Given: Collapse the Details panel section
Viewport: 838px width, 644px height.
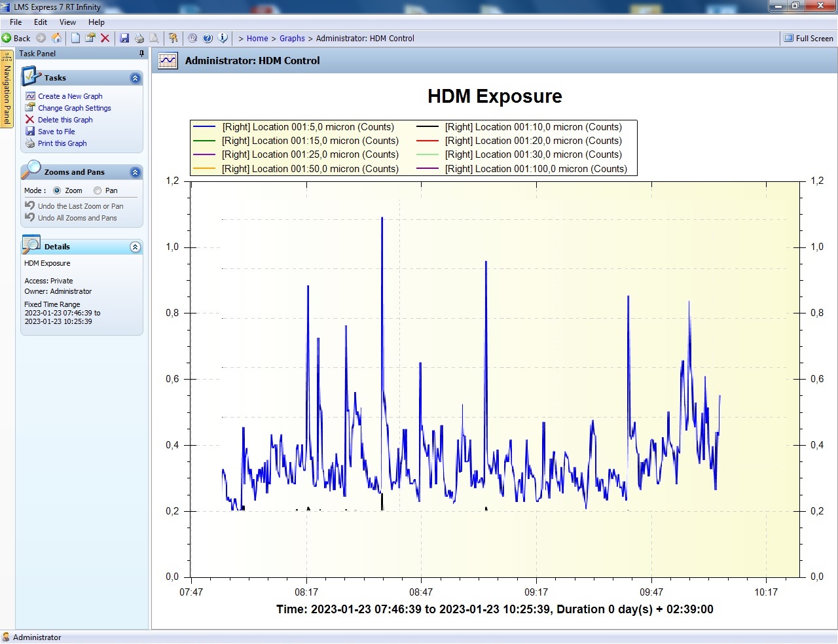Looking at the screenshot, I should click(135, 247).
